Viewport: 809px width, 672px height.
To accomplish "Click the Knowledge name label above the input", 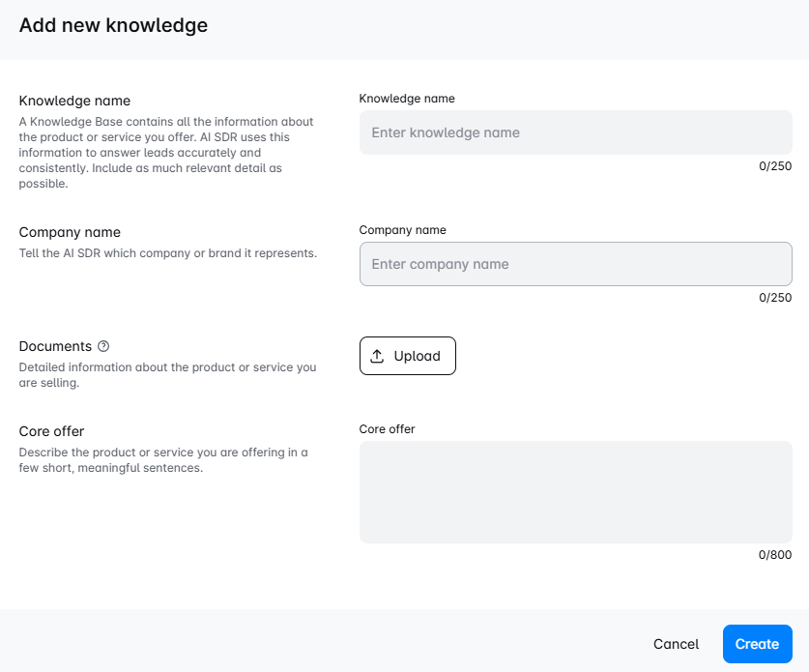I will [x=407, y=99].
